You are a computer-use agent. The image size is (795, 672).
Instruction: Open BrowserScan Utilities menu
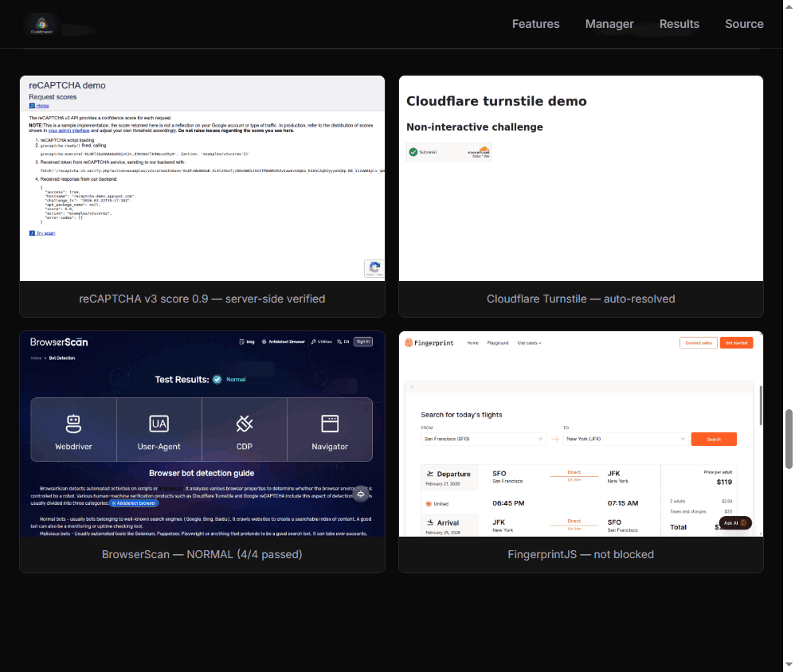(x=322, y=342)
